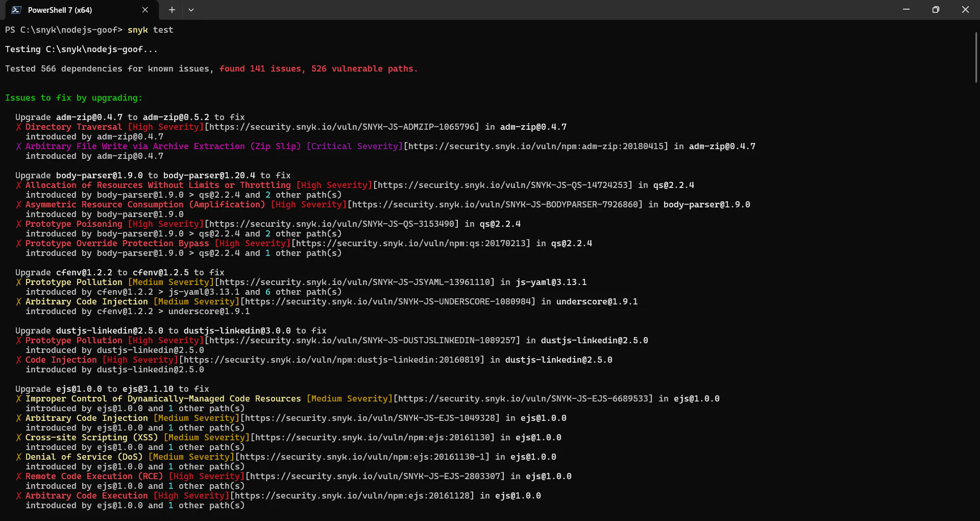Screen dimensions: 980x521
Task: Click the 'Code Injection' title in dustjs-linkedin section
Action: 61,360
